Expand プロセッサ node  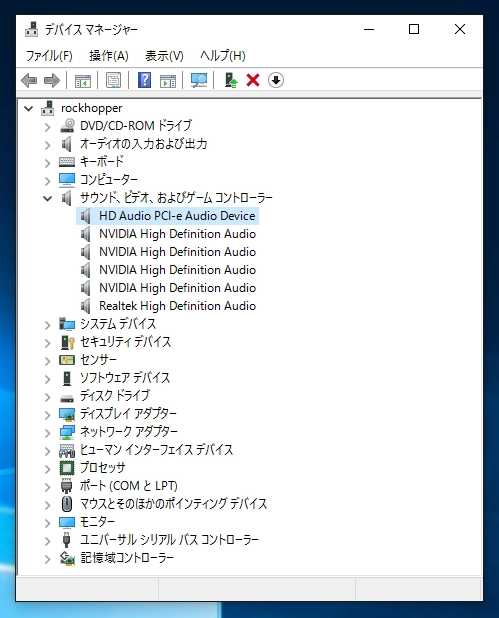(48, 469)
